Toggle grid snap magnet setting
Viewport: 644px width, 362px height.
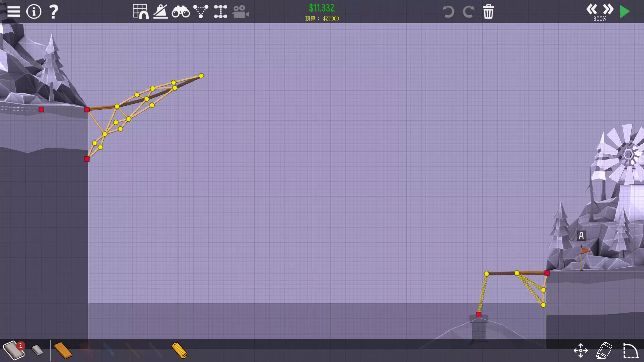tap(140, 12)
